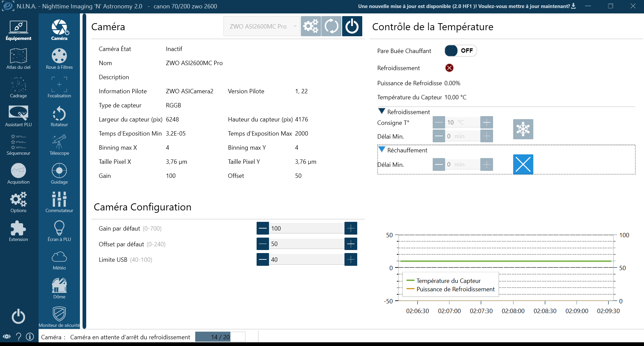Open the info icon in bottom-left

tap(30, 337)
